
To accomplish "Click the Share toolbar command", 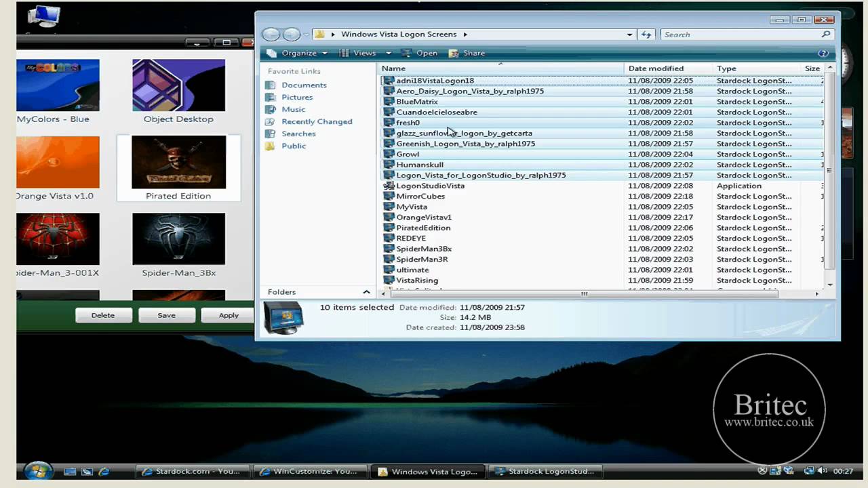I will (467, 53).
